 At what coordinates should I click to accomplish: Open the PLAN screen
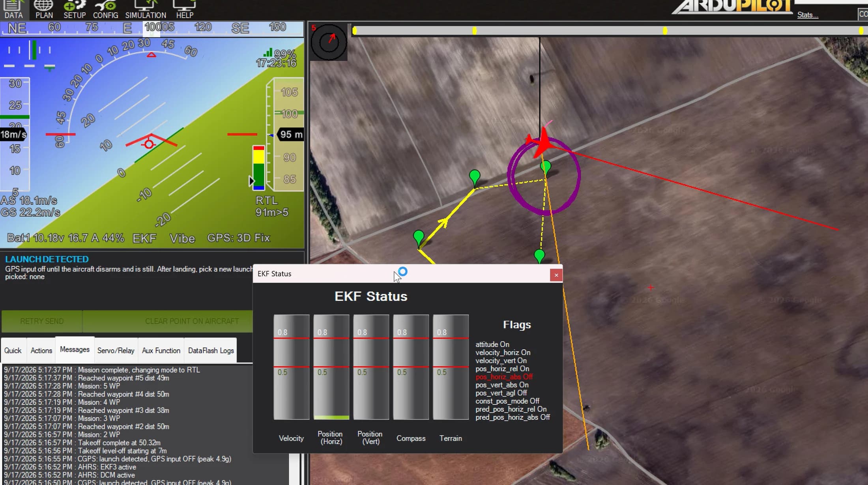point(44,9)
